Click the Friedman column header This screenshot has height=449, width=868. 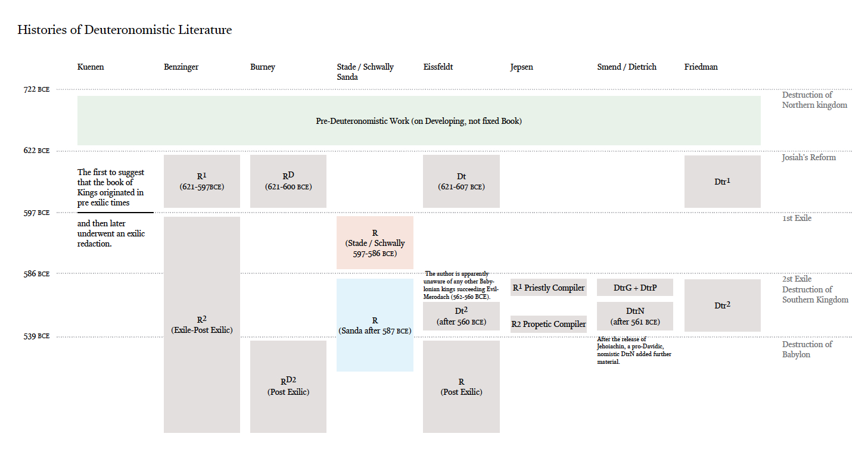coord(701,67)
